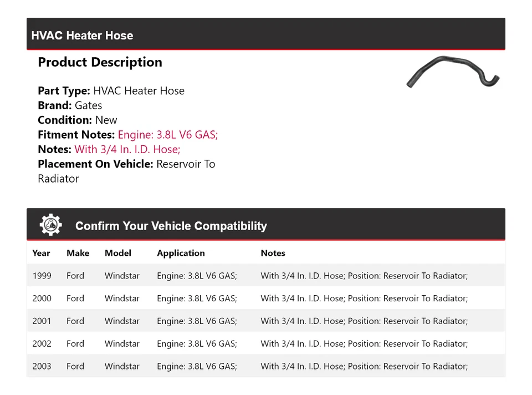Click the HVAC Heater Hose header title
The image size is (532, 395).
tap(82, 36)
